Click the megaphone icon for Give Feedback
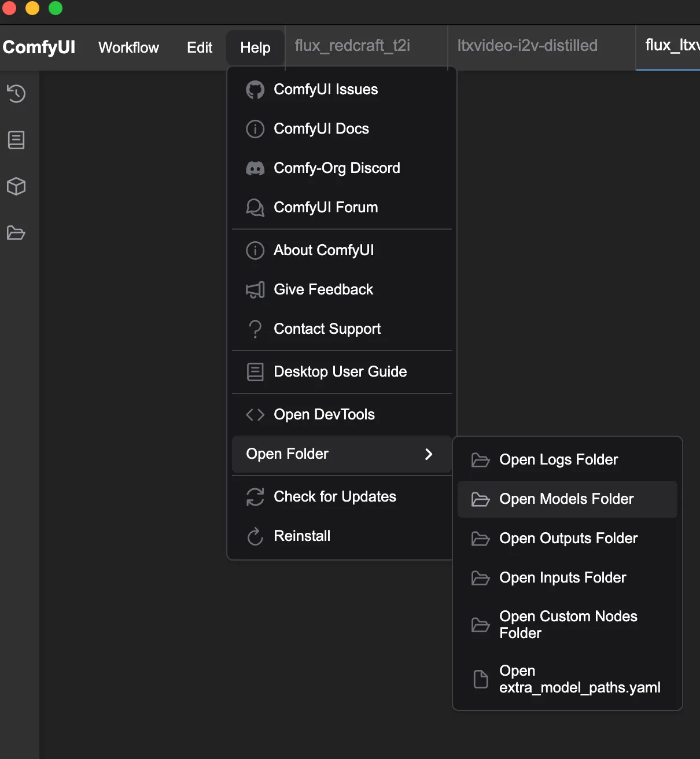 click(x=255, y=290)
